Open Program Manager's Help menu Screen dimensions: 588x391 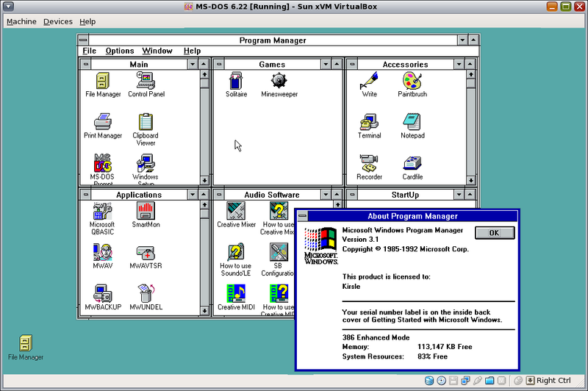(192, 51)
